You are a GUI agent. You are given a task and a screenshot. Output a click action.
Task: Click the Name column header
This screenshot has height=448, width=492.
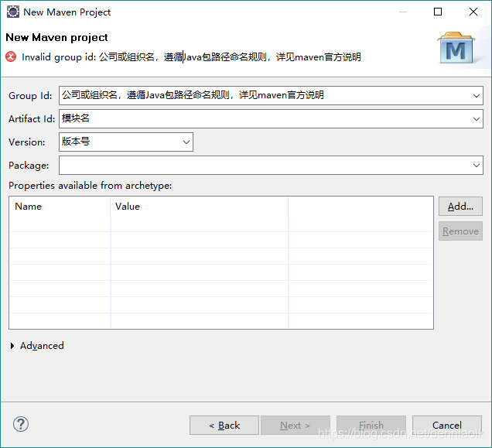(x=60, y=207)
